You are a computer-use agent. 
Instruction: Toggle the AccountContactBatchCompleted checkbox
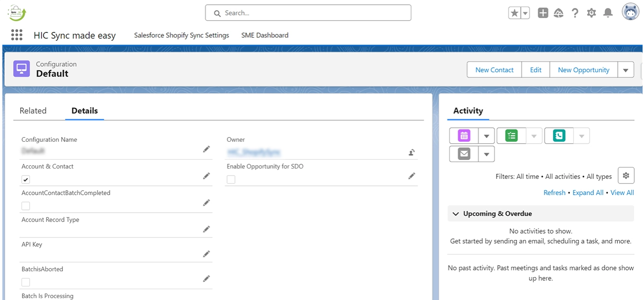pyautogui.click(x=26, y=206)
